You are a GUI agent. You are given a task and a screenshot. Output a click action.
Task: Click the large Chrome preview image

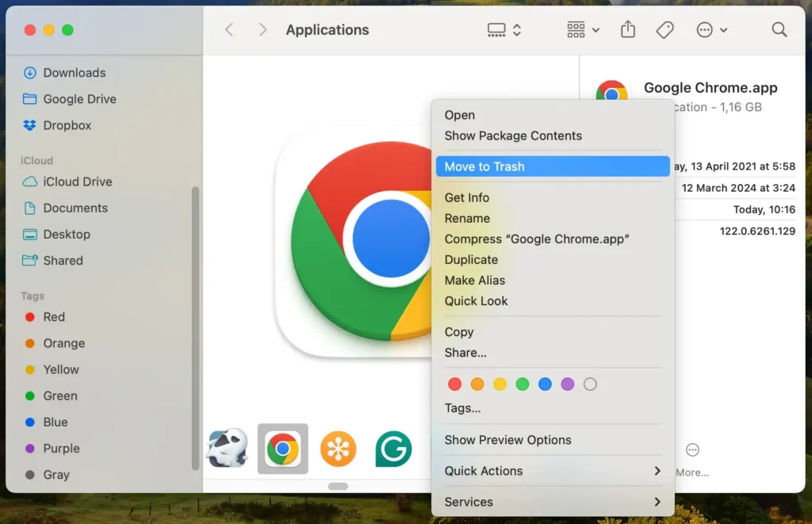[354, 243]
